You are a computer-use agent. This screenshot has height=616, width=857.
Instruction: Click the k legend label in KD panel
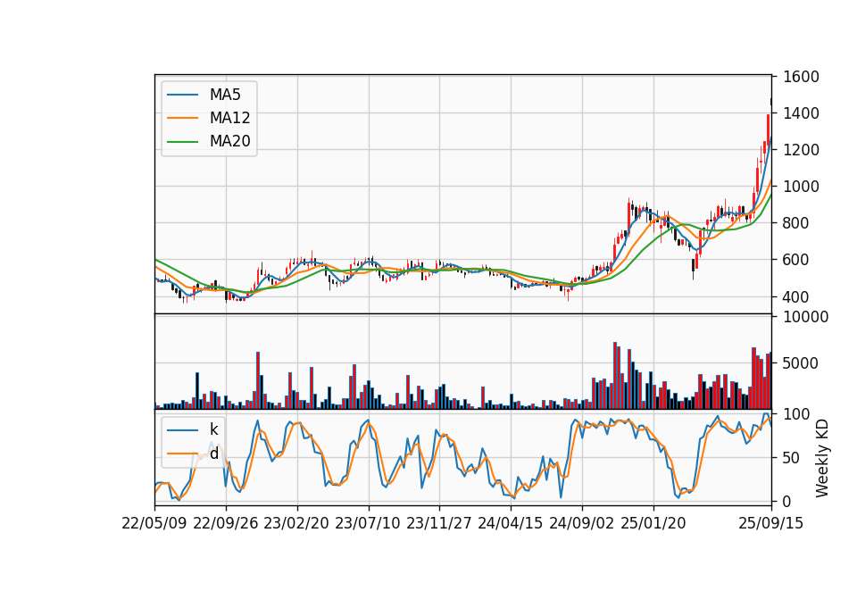213,429
